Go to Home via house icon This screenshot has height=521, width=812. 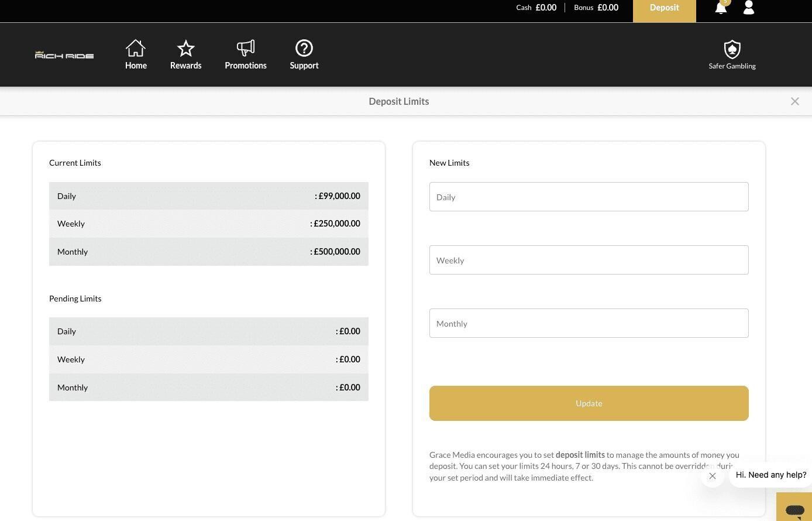[136, 49]
